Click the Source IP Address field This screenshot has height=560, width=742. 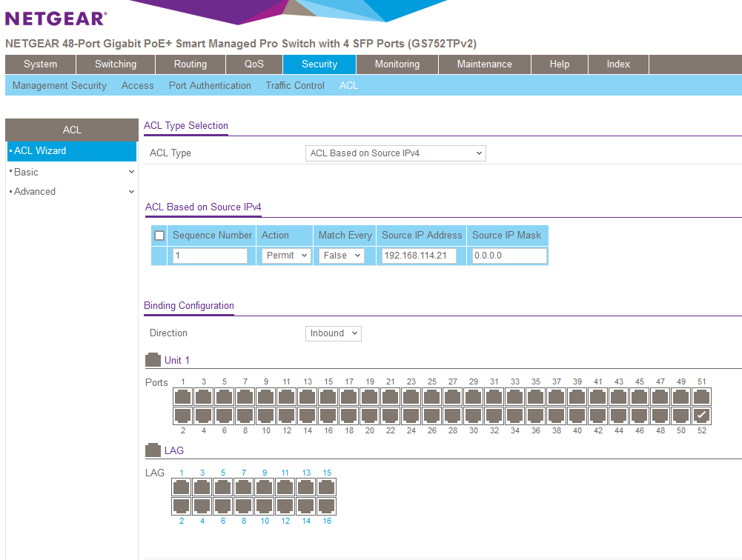tap(420, 256)
